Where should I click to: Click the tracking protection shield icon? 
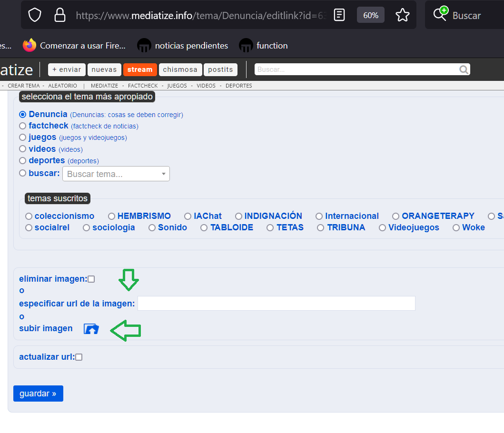35,15
